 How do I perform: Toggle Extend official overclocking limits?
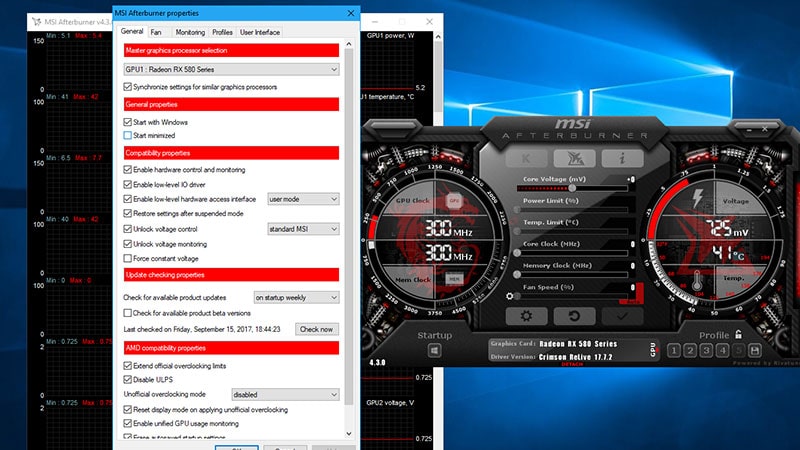tap(128, 365)
